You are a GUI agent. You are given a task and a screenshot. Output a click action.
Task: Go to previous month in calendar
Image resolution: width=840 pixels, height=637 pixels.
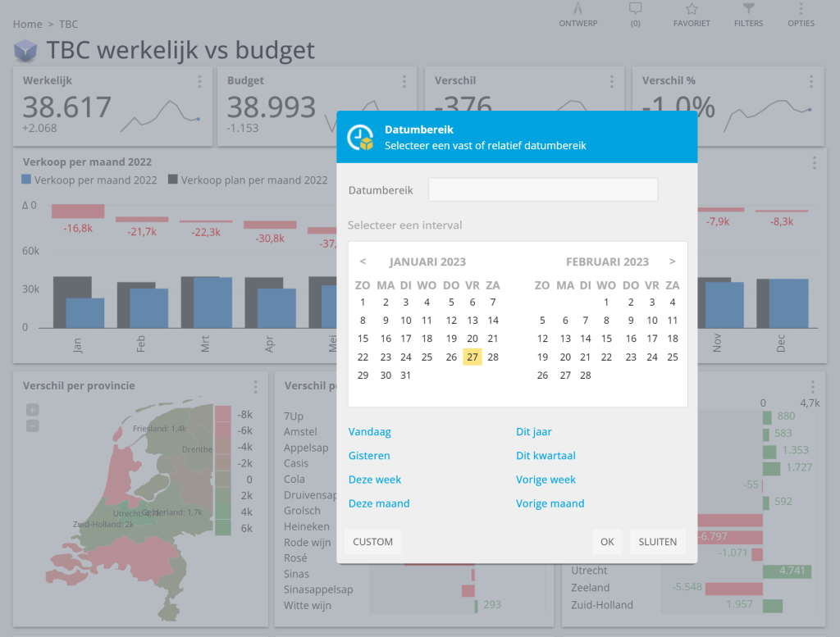pyautogui.click(x=363, y=262)
